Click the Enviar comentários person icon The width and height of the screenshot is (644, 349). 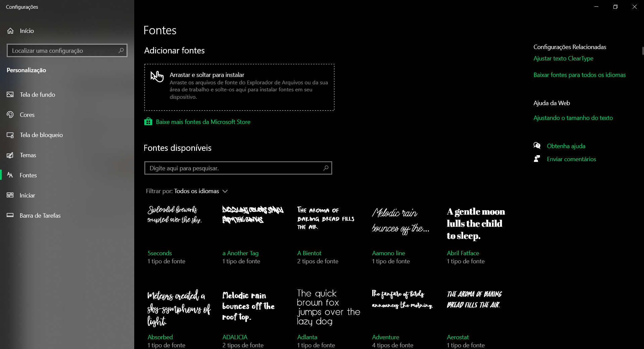pyautogui.click(x=537, y=159)
